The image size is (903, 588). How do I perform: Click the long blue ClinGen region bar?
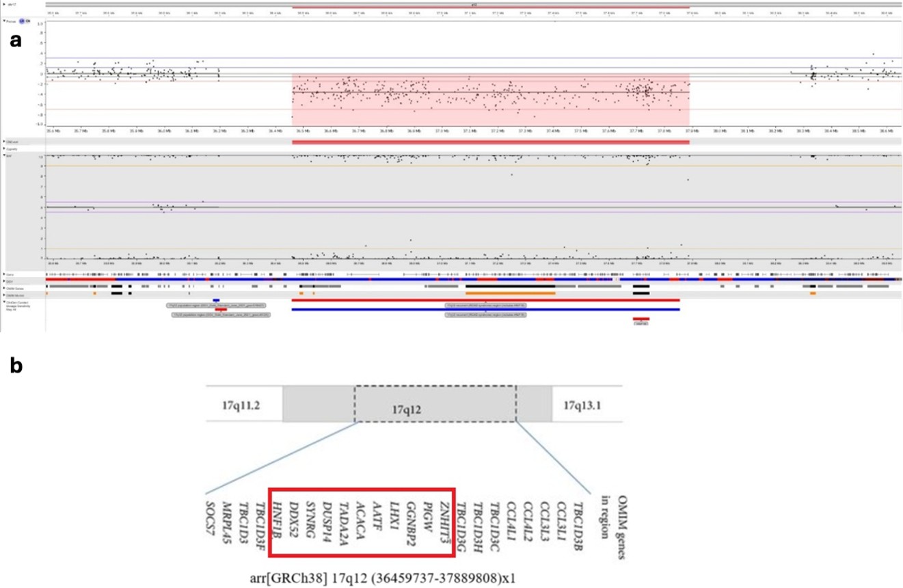(x=485, y=310)
